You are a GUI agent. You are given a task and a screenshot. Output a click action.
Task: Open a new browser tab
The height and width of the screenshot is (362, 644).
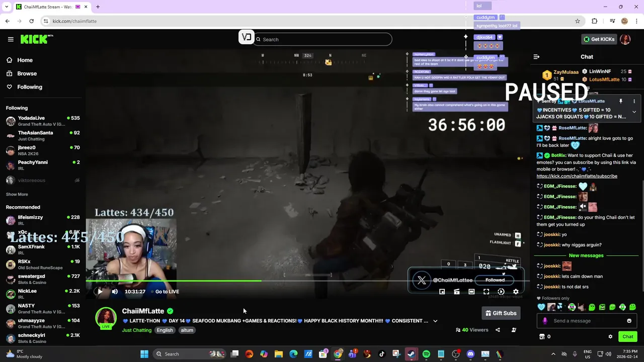coord(98,7)
